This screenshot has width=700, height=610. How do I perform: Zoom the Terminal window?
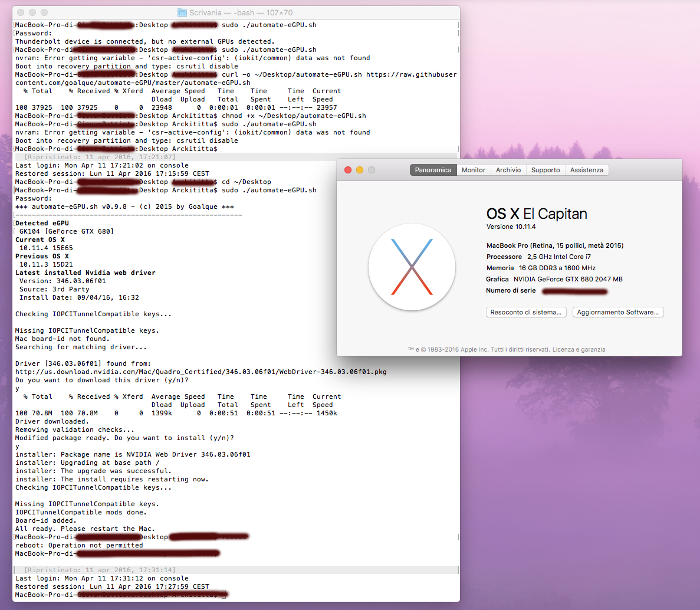click(44, 12)
